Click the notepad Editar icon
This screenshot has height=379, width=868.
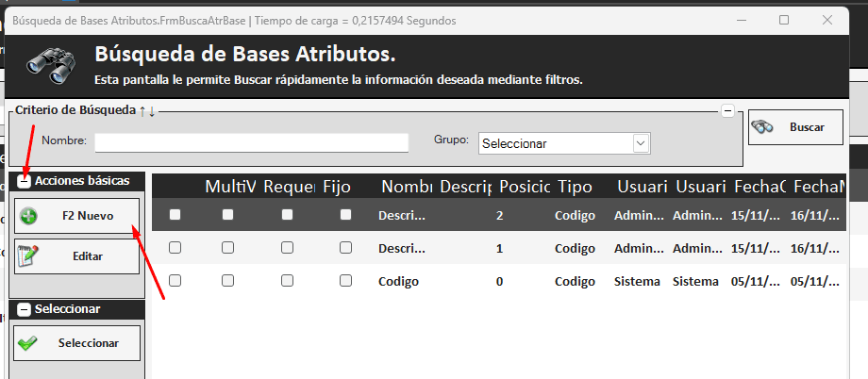(29, 255)
